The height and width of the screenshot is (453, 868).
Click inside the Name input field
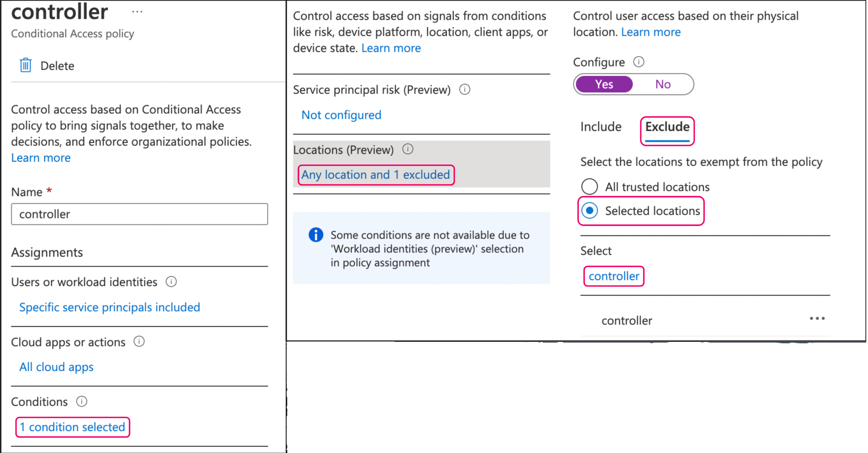(139, 214)
